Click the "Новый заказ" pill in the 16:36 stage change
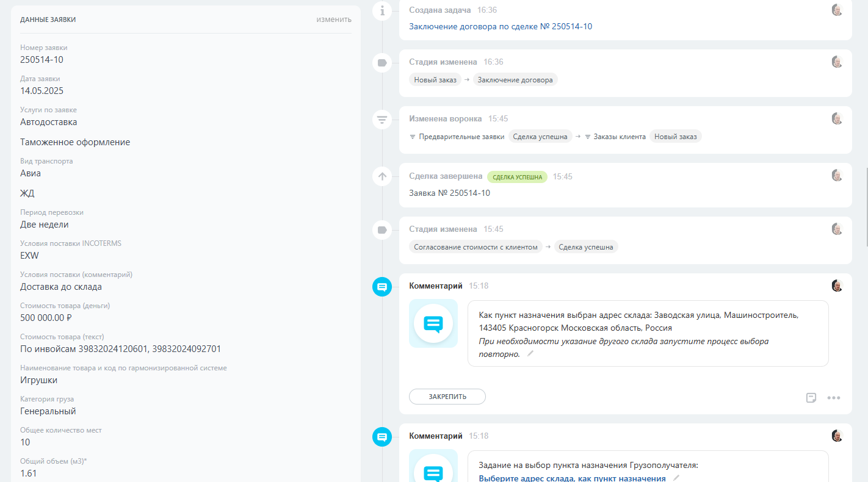This screenshot has width=868, height=482. pyautogui.click(x=435, y=80)
